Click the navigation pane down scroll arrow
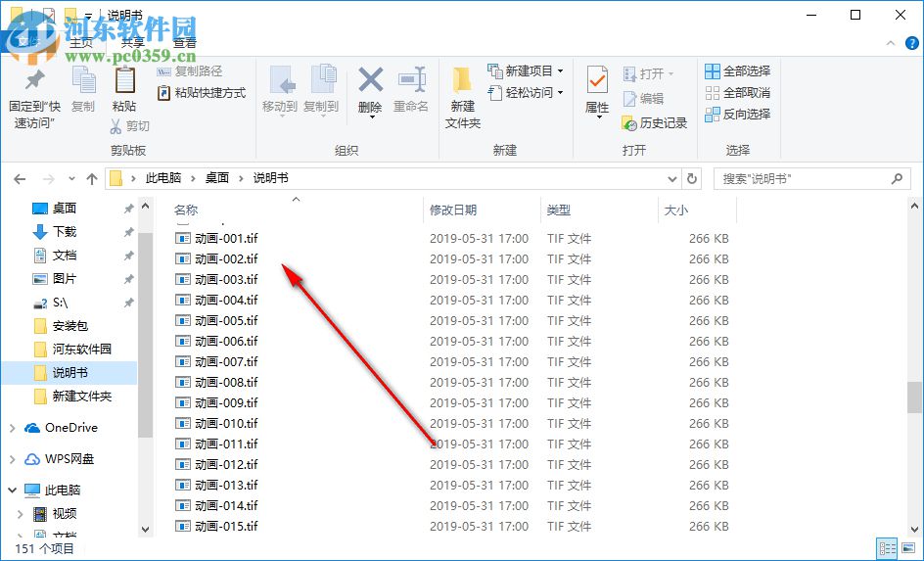Viewport: 924px width, 561px height. click(145, 530)
